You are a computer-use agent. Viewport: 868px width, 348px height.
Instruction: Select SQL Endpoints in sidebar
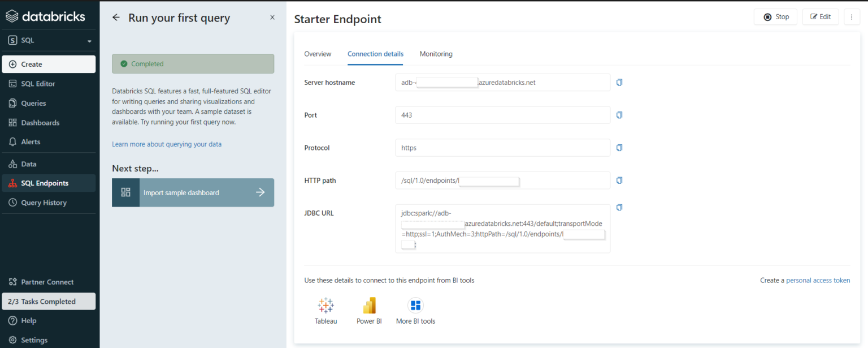point(49,183)
